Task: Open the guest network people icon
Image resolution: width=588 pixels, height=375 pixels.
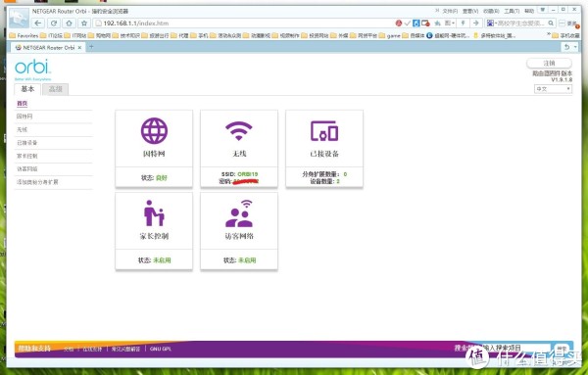Action: [x=239, y=213]
